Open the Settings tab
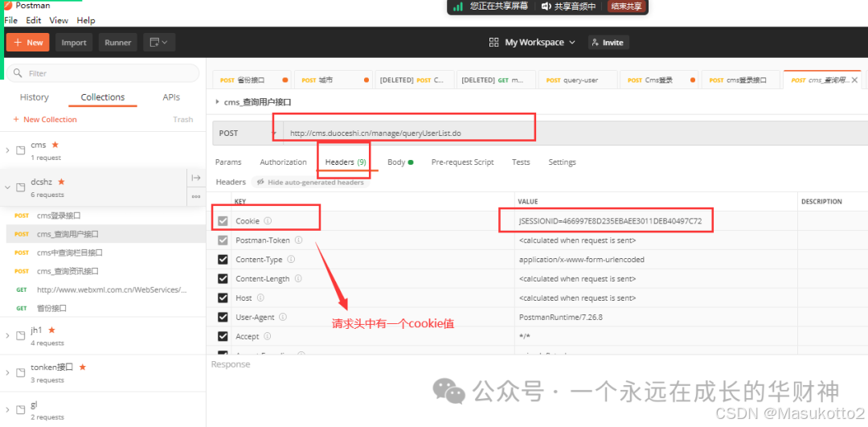Screen dimensions: 868x427 (x=562, y=162)
